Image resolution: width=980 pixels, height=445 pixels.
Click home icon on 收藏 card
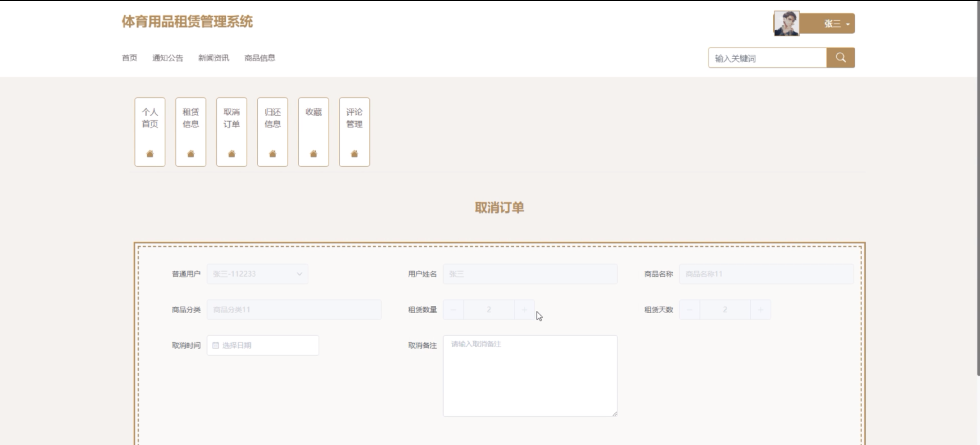point(313,154)
